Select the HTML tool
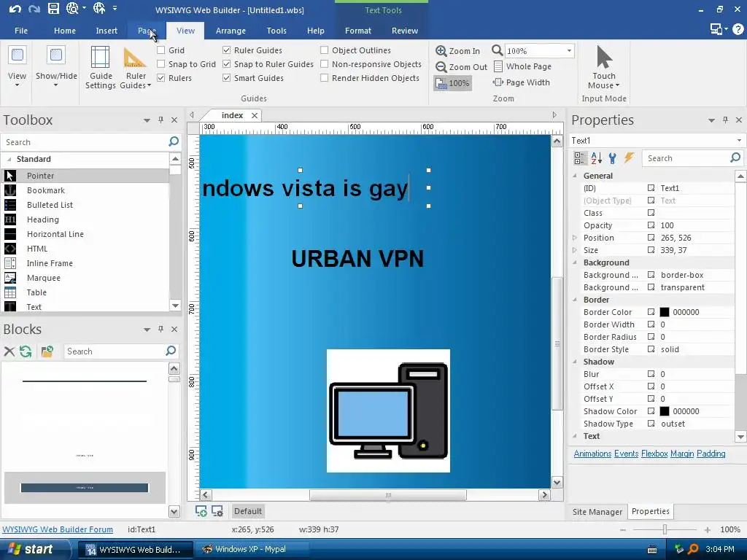747x560 pixels. [85, 249]
